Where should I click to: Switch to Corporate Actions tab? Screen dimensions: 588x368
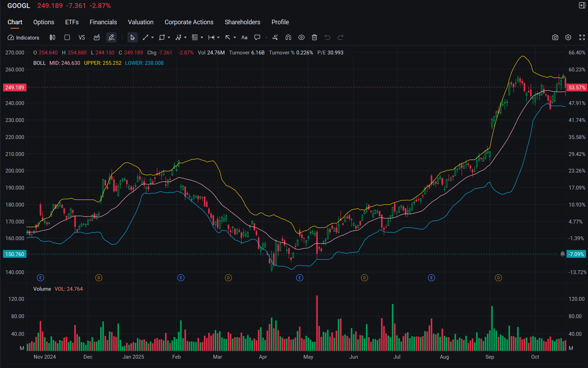point(189,22)
